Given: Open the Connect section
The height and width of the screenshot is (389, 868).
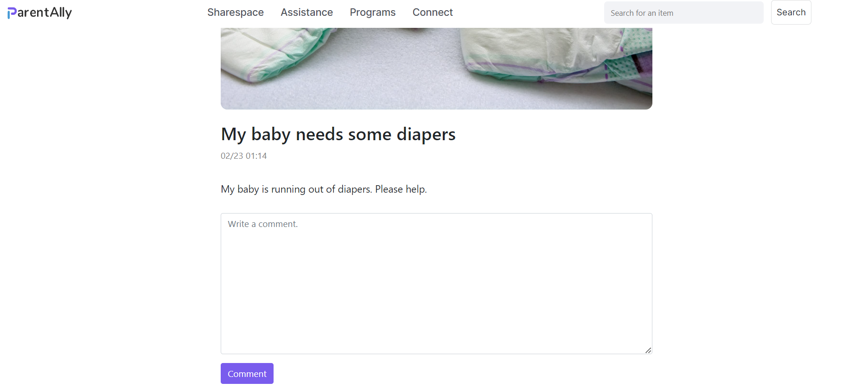Looking at the screenshot, I should (x=432, y=13).
